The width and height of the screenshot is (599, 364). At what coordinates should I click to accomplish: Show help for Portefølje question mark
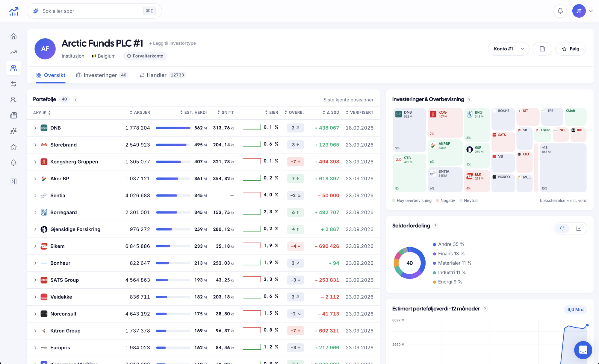pyautogui.click(x=76, y=99)
